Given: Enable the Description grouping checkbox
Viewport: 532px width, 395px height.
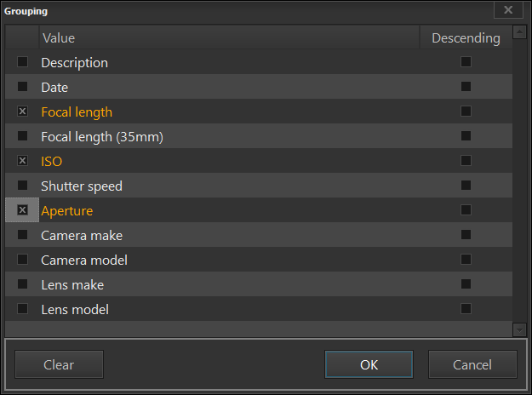Looking at the screenshot, I should click(x=22, y=62).
